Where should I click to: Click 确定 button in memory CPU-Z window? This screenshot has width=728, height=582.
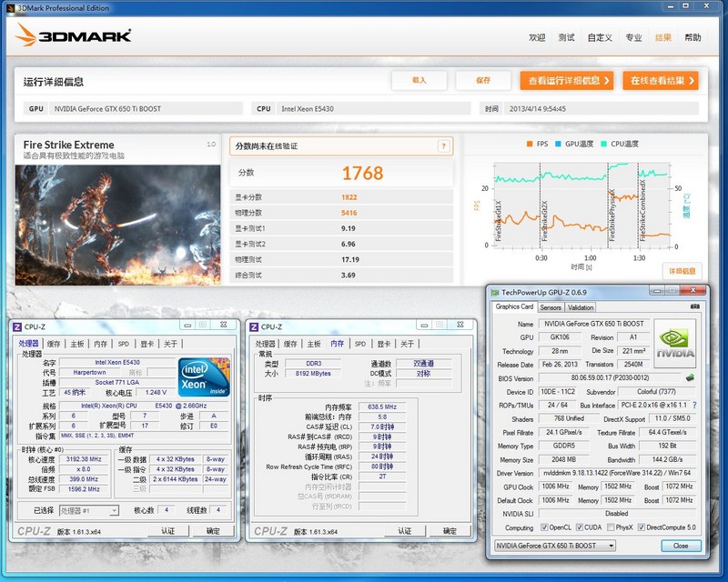(450, 531)
